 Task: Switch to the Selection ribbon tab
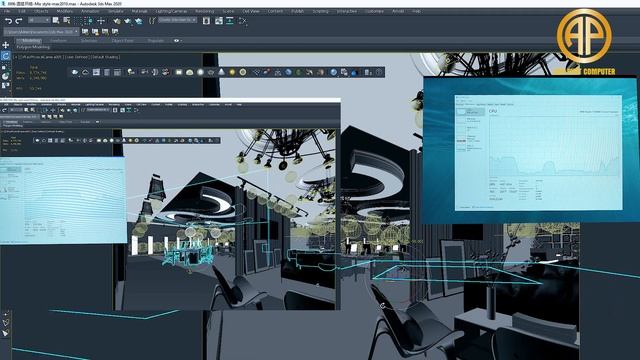89,41
